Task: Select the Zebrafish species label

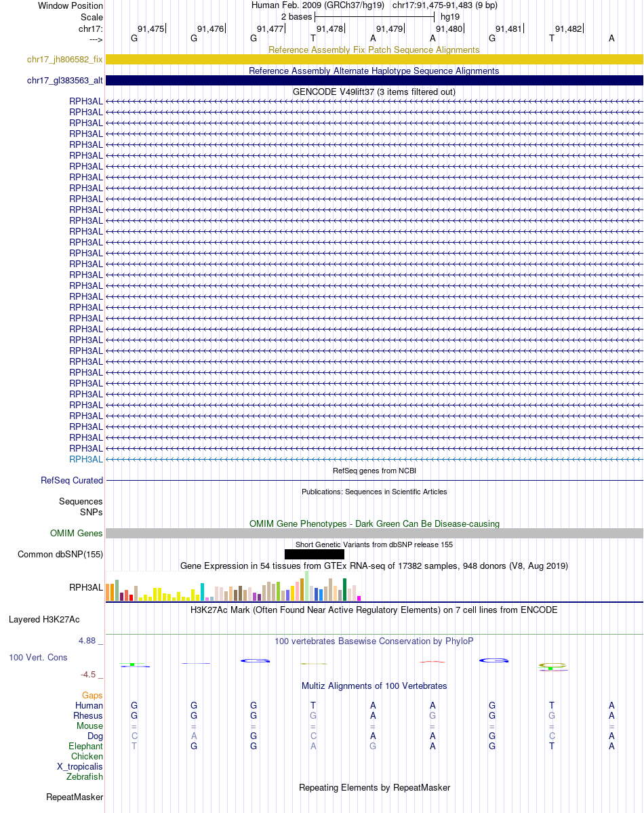Action: 85,776
